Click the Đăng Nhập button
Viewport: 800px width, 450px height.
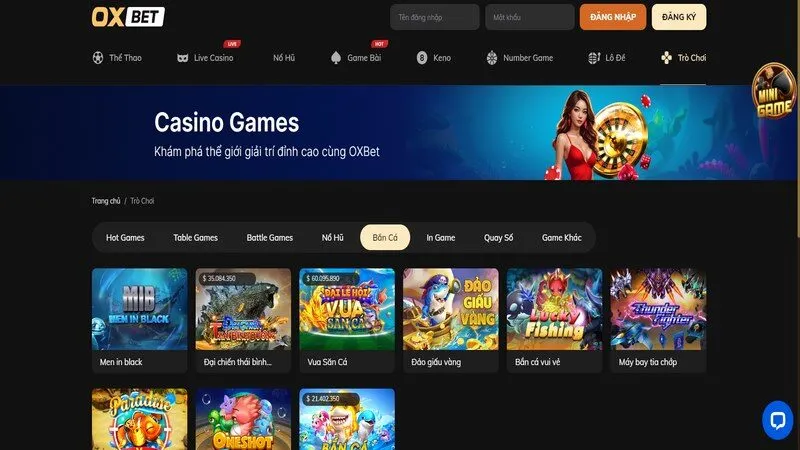(x=613, y=17)
